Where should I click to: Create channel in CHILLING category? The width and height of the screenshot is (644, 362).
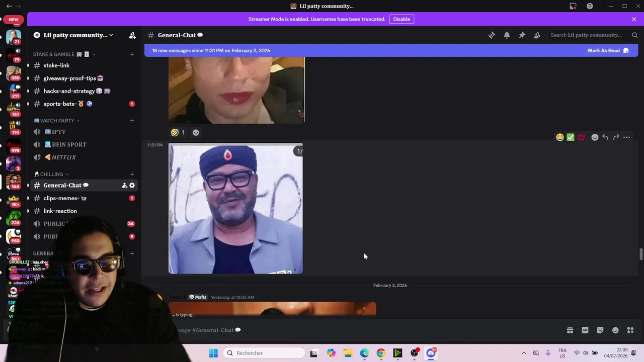(x=132, y=174)
